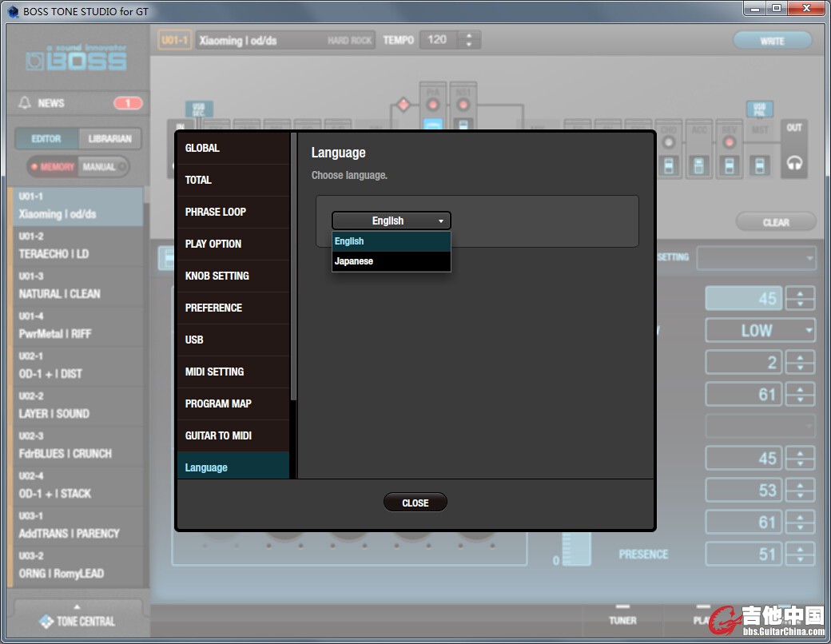Select Japanese from the language list
Viewport: 831px width, 644px height.
click(392, 261)
